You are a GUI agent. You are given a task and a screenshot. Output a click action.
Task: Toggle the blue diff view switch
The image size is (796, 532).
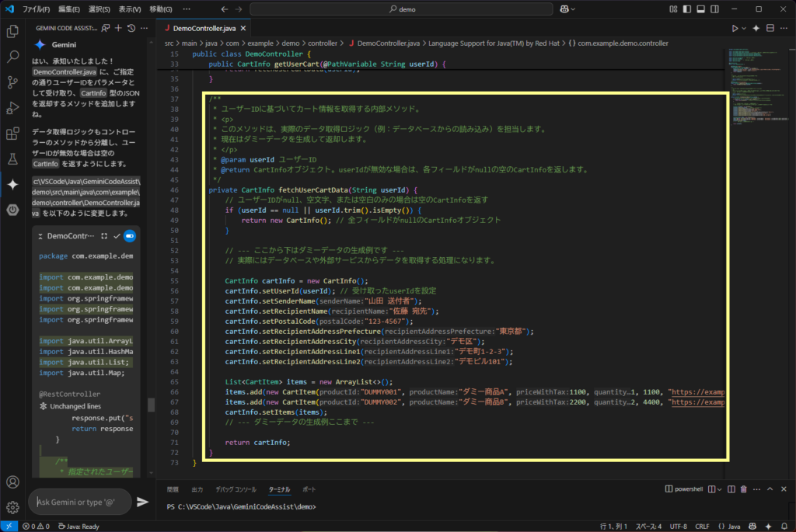pos(130,236)
